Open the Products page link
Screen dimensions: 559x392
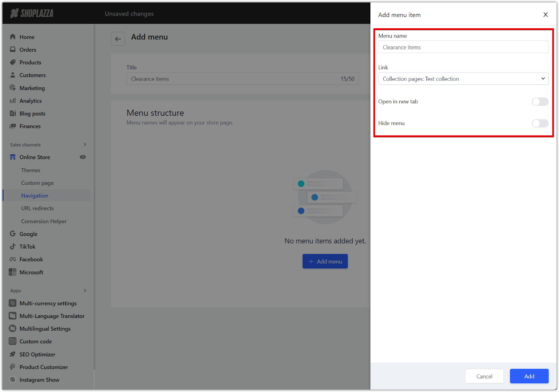30,62
